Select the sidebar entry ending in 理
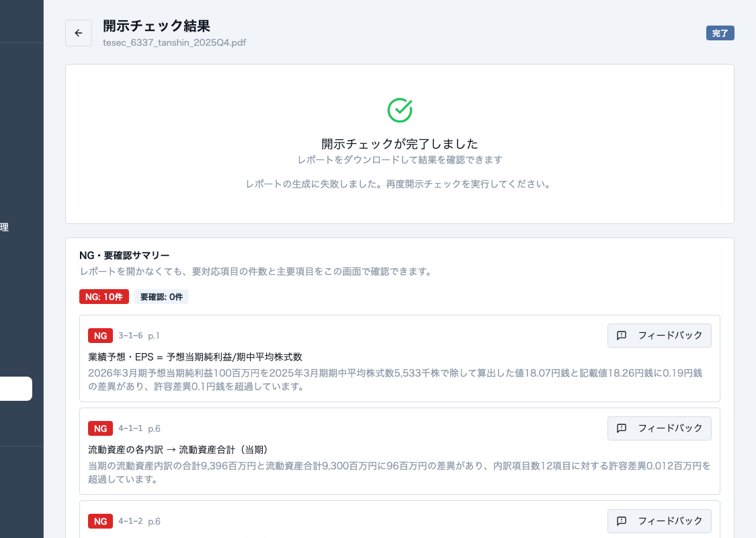The image size is (756, 538). pos(5,227)
